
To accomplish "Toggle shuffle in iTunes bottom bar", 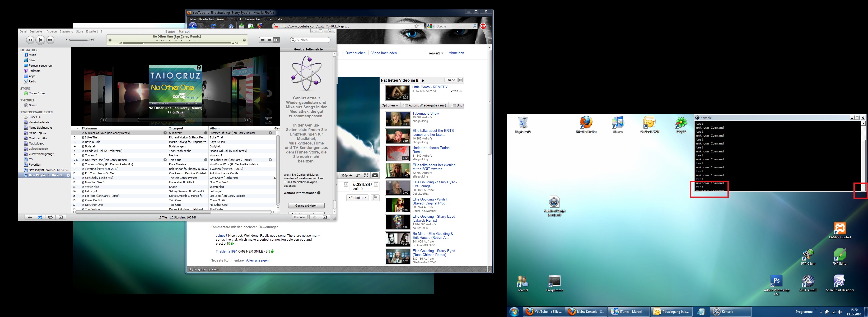I will pos(40,217).
